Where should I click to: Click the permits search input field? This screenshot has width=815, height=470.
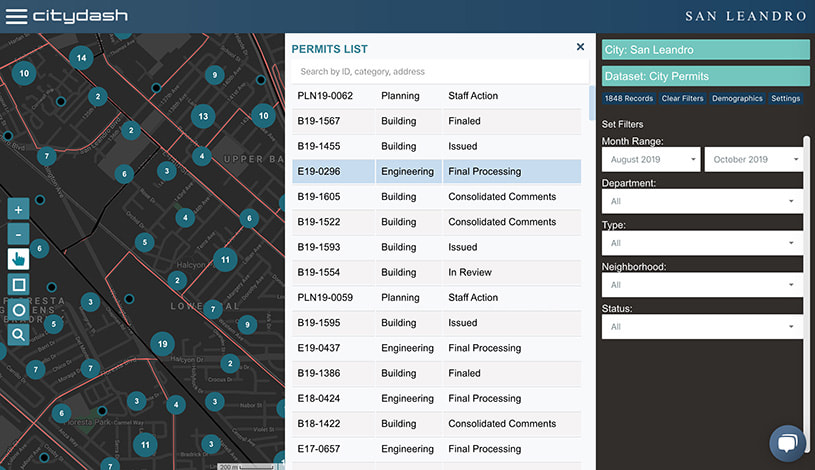(x=438, y=72)
